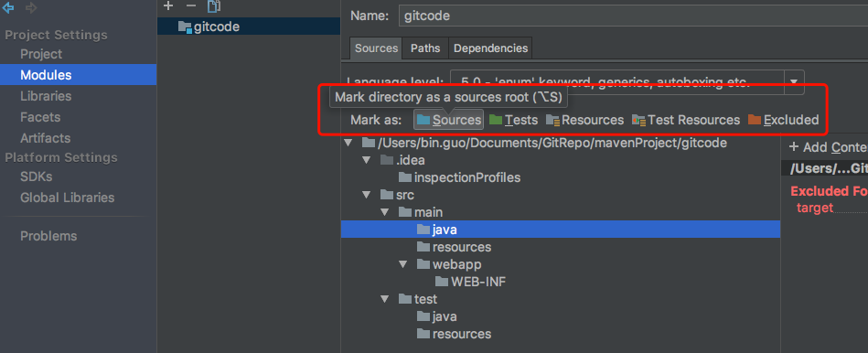
Task: Switch to the Paths tab
Action: (x=425, y=48)
